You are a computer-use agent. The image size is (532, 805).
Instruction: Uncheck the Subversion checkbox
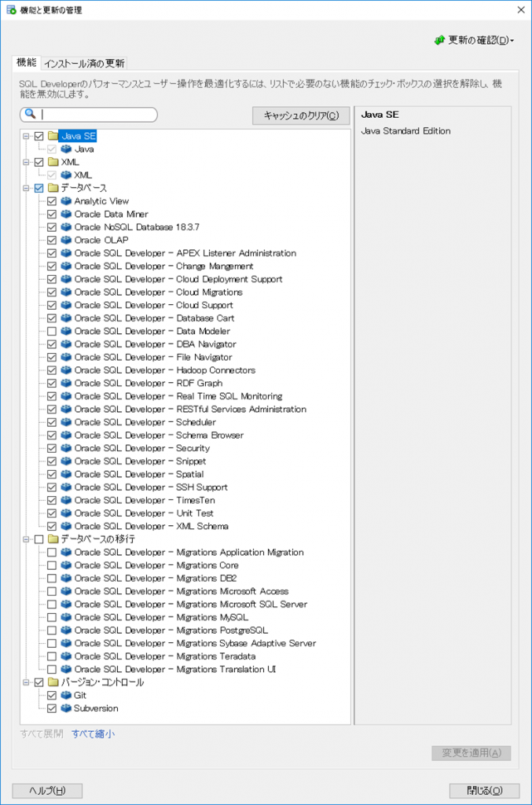tap(52, 708)
